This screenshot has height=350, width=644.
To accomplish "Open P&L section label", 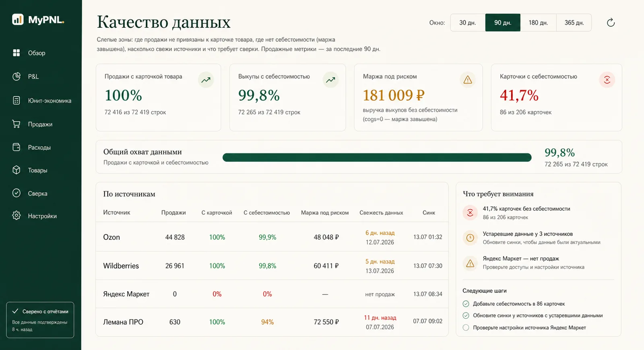I will coord(33,76).
